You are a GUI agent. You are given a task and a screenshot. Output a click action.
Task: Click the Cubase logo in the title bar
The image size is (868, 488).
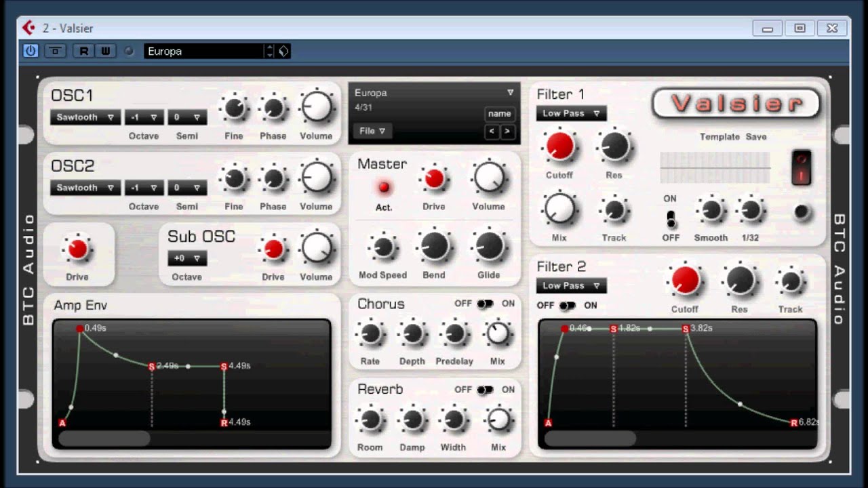tap(28, 28)
